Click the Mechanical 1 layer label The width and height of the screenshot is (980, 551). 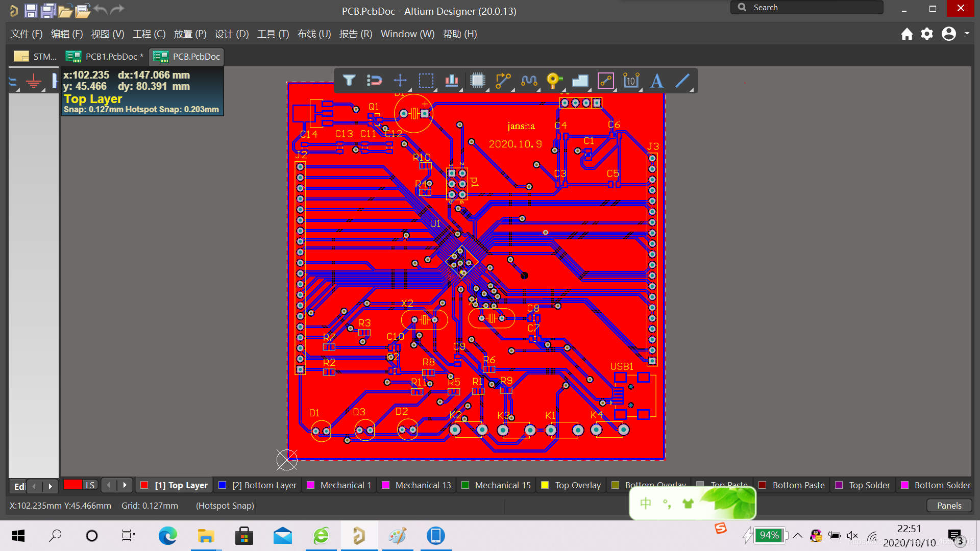(x=345, y=485)
